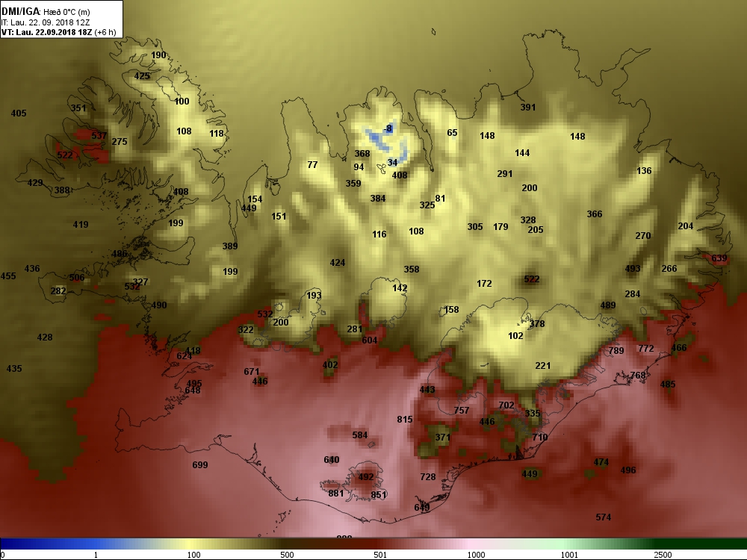Click the map value 291
The image size is (747, 560).
[x=504, y=174]
